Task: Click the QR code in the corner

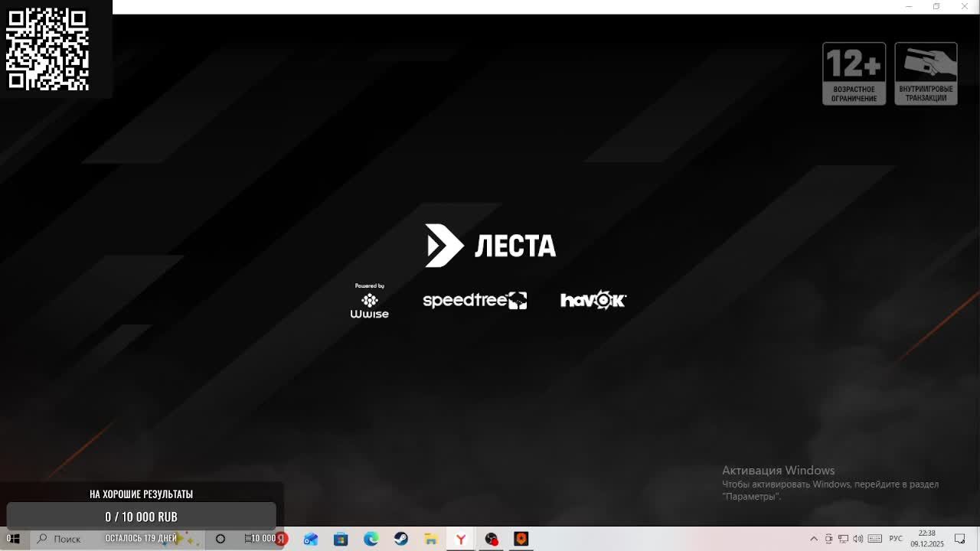Action: 47,49
